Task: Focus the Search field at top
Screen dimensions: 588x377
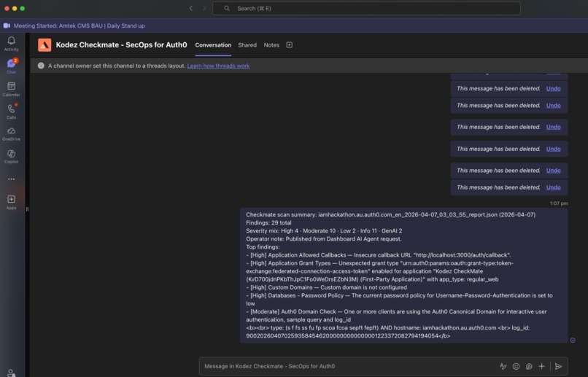Action: [x=366, y=8]
